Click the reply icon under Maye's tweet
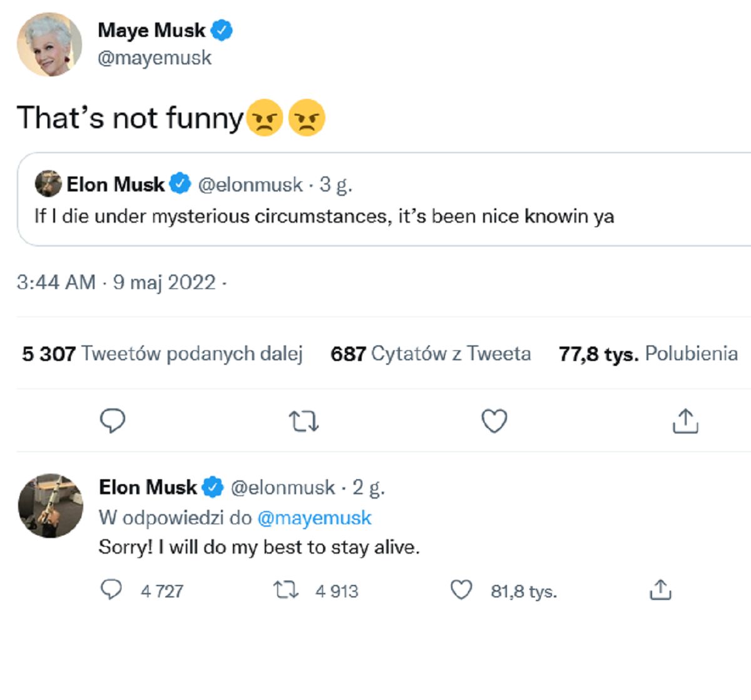The width and height of the screenshot is (751, 700). pos(113,421)
